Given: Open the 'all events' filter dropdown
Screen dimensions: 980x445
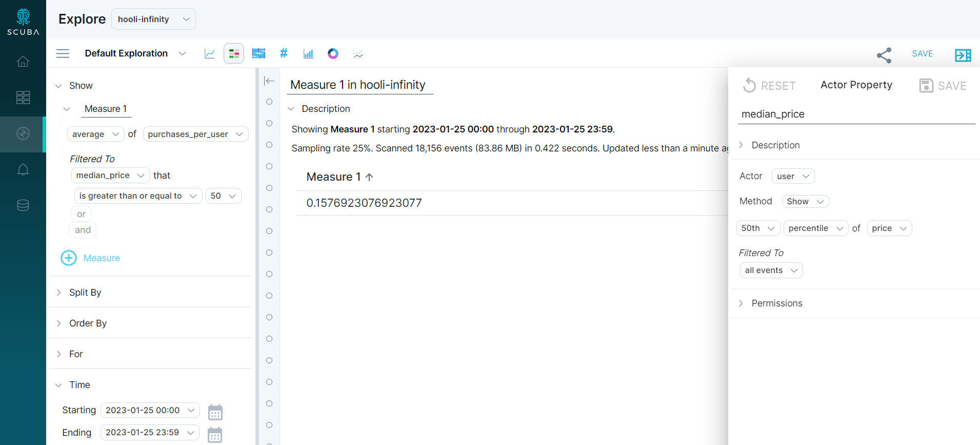Looking at the screenshot, I should (771, 270).
